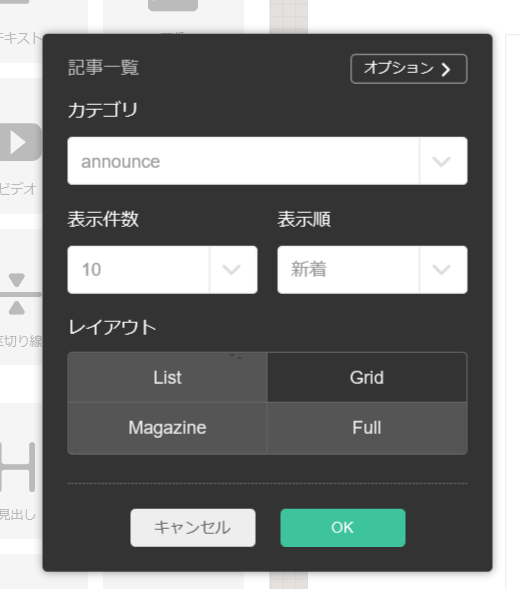The width and height of the screenshot is (520, 589).
Task: Click the announce category field text
Action: [121, 162]
